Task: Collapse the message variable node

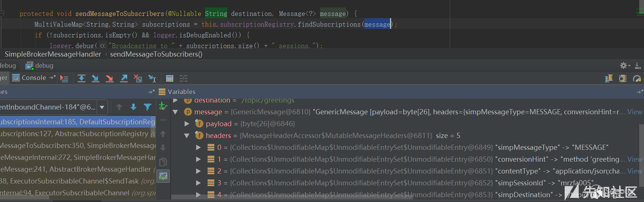Action: 176,112
